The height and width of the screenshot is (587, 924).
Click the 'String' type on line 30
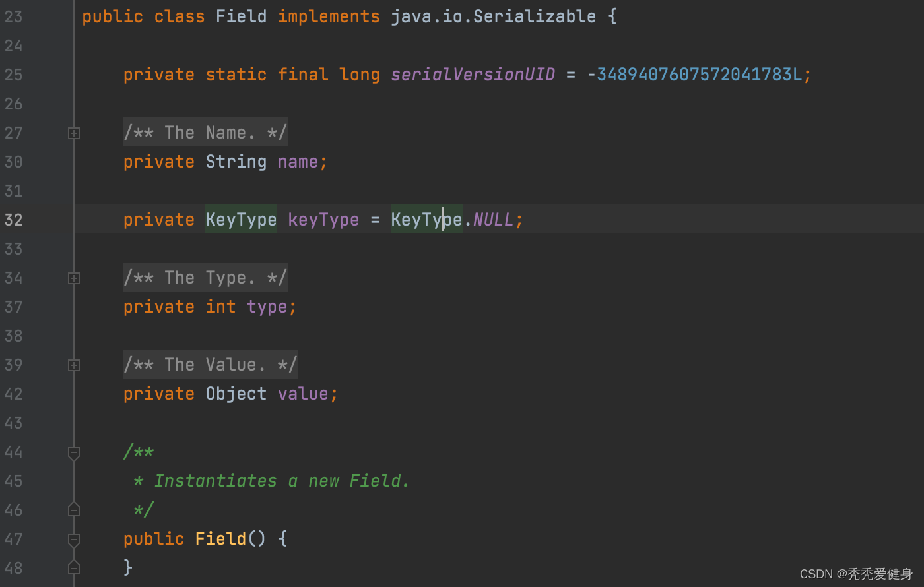(x=236, y=162)
